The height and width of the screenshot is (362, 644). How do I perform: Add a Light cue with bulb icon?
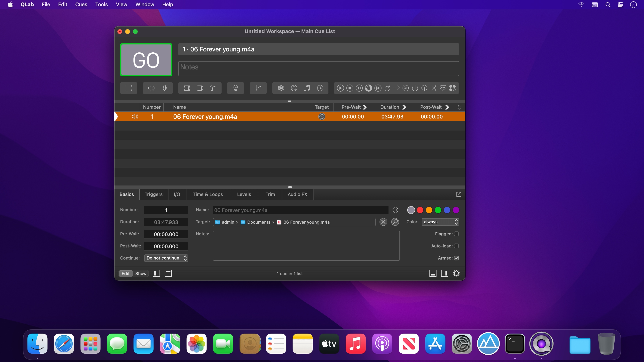(x=235, y=88)
